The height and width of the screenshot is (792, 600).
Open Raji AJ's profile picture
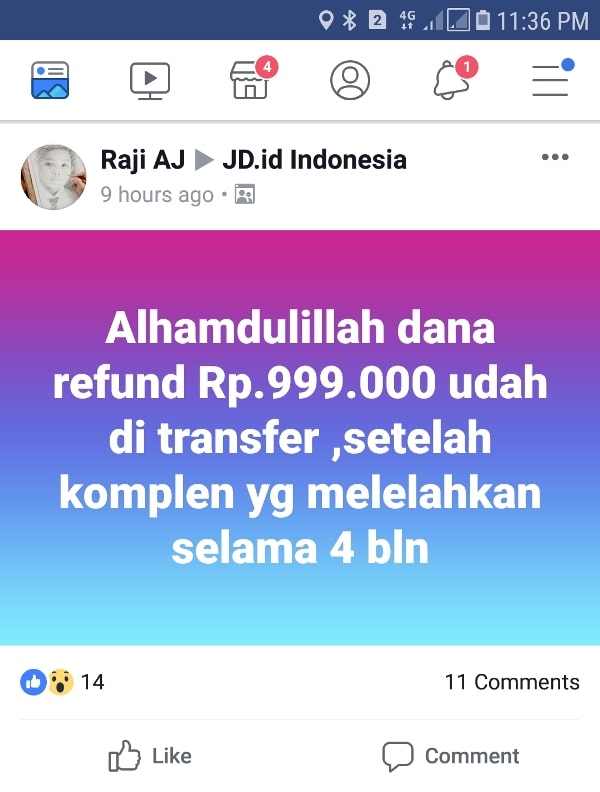click(53, 177)
